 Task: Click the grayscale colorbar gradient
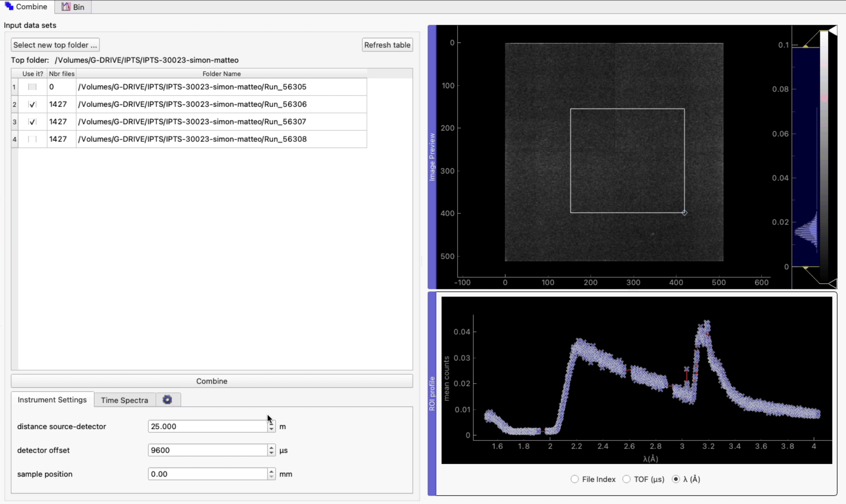(824, 154)
